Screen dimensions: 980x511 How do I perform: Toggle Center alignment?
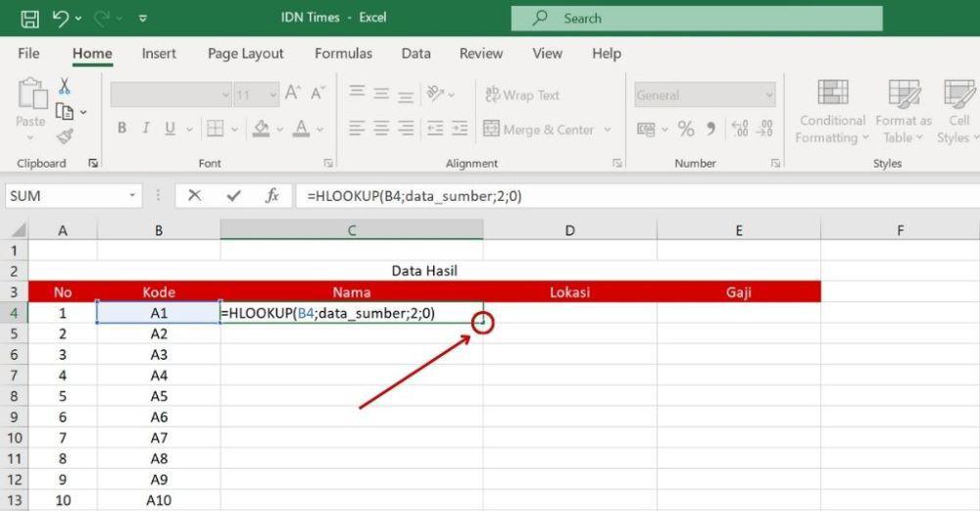tap(381, 128)
